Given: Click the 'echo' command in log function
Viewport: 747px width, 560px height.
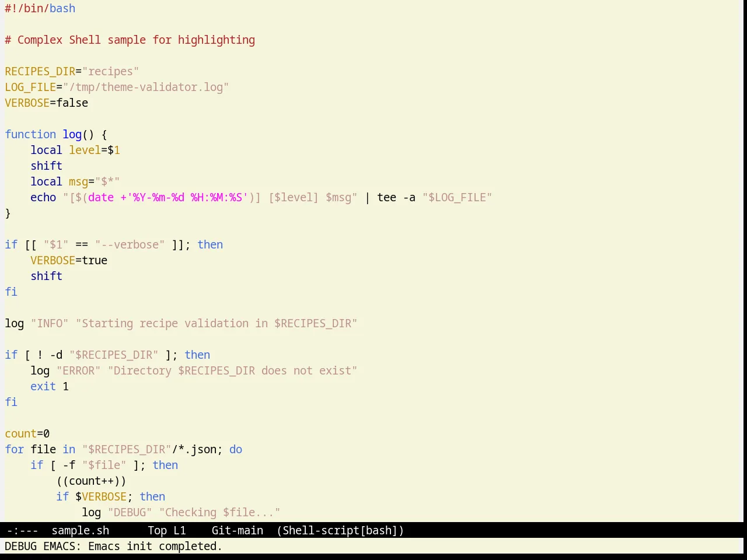Looking at the screenshot, I should [x=43, y=198].
